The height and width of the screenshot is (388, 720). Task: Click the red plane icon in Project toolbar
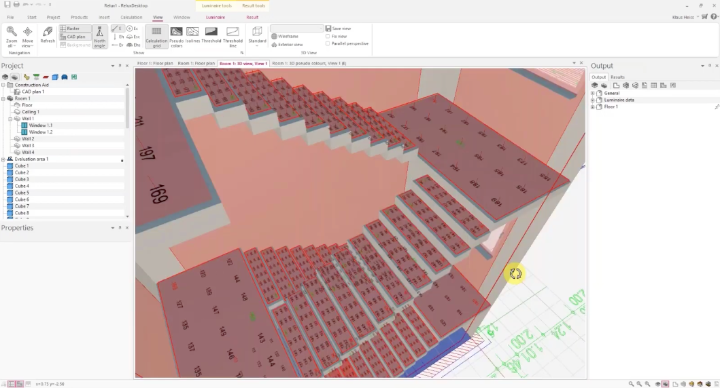tap(45, 77)
